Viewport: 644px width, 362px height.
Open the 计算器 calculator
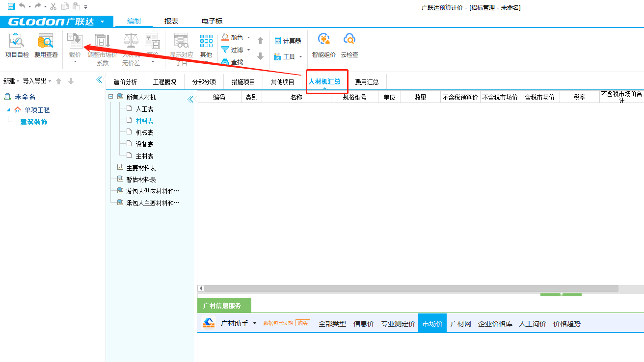(288, 41)
